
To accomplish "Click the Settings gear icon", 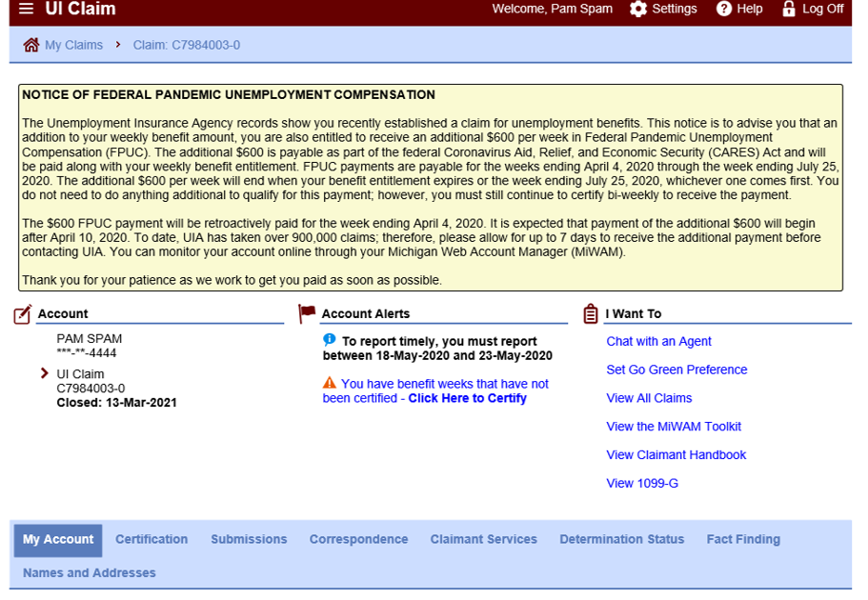I will (638, 9).
